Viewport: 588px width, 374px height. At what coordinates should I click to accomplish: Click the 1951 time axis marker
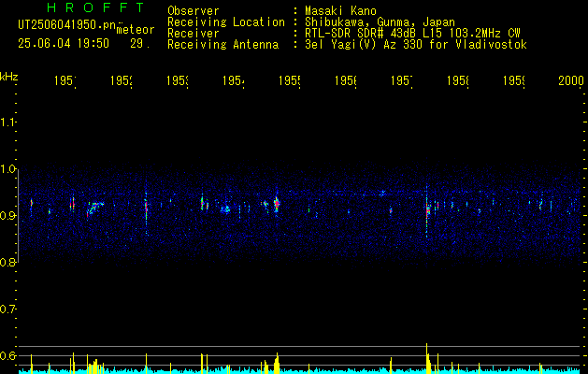click(x=65, y=80)
